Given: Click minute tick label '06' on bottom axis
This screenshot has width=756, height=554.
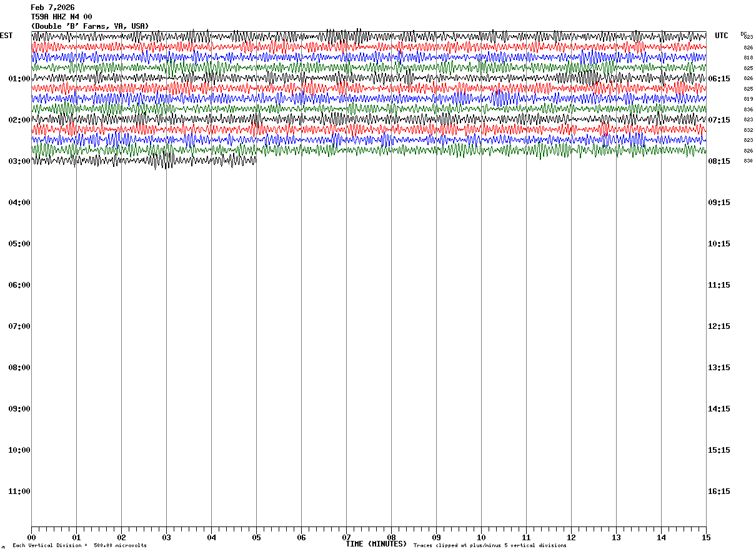Looking at the screenshot, I should click(301, 538).
